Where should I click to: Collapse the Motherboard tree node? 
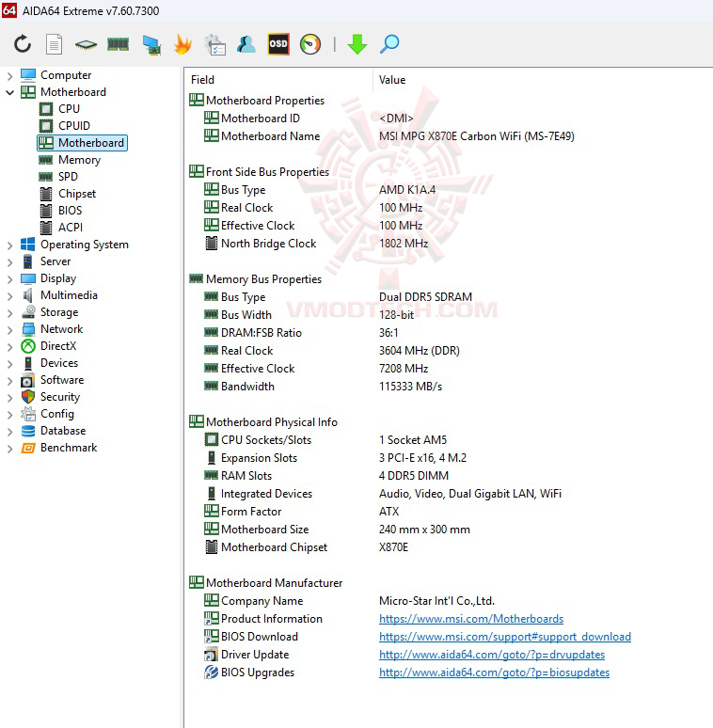pos(9,92)
